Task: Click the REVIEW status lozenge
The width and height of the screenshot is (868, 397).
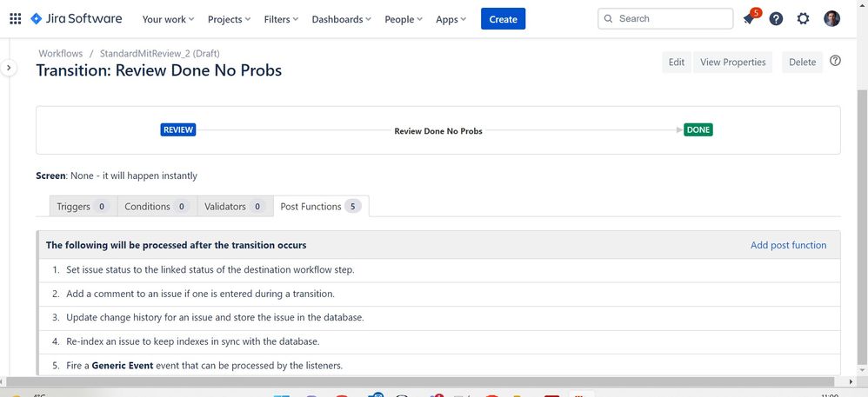Action: [x=178, y=130]
